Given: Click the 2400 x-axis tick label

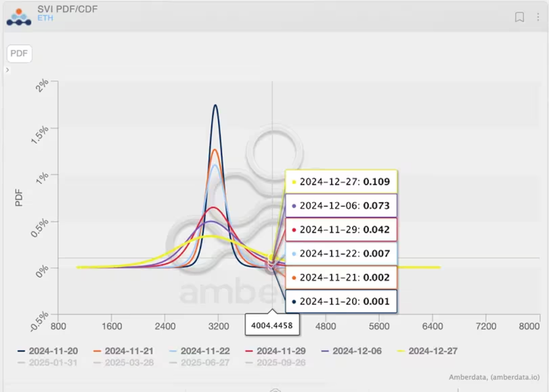Looking at the screenshot, I should (165, 326).
